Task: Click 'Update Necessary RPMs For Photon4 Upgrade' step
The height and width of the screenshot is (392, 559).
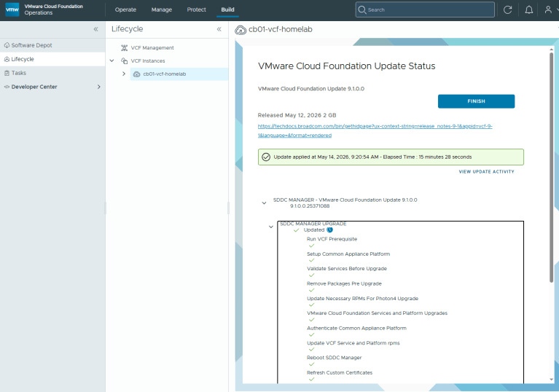Action: [x=362, y=299]
